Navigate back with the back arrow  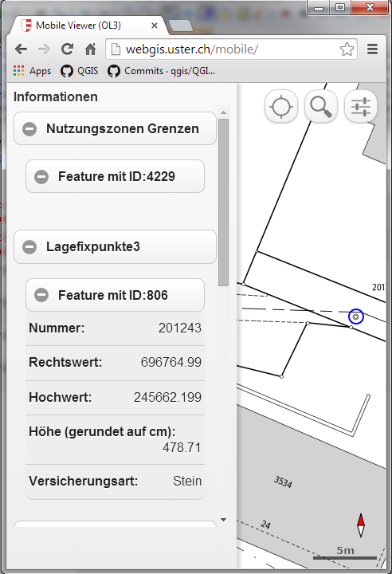click(x=22, y=49)
